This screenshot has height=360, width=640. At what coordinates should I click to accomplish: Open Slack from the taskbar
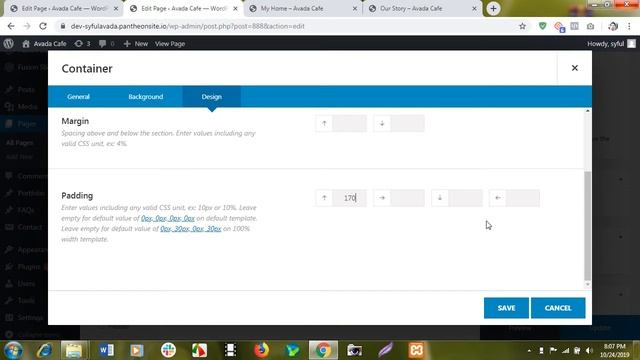tap(168, 350)
